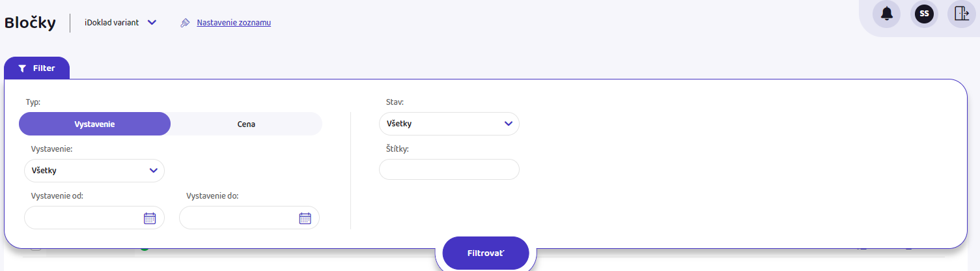Open the calendar picker for Vystavenie od

pyautogui.click(x=150, y=218)
